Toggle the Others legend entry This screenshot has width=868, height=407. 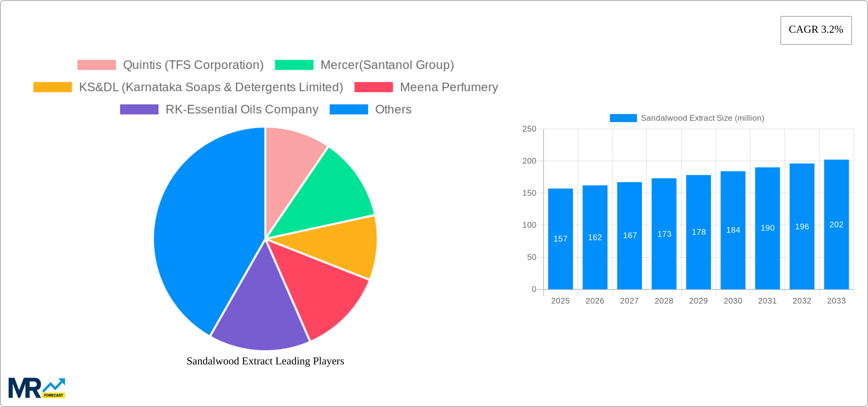point(393,110)
